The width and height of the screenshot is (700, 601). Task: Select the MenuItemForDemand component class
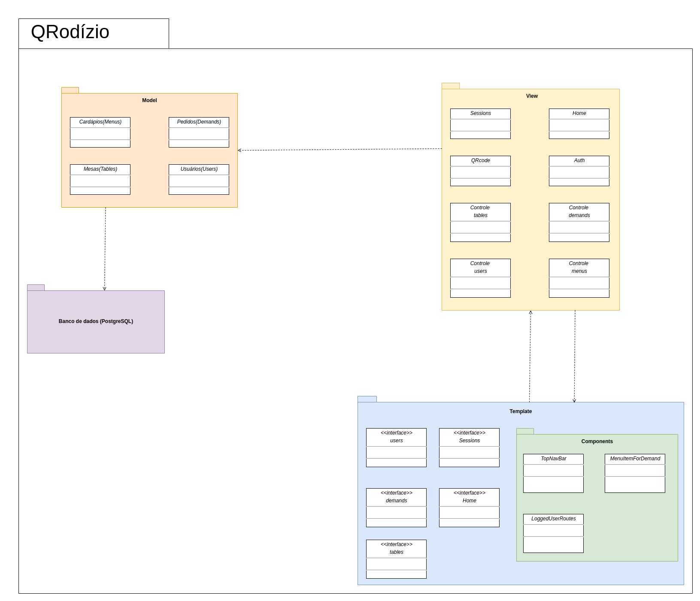click(x=635, y=473)
